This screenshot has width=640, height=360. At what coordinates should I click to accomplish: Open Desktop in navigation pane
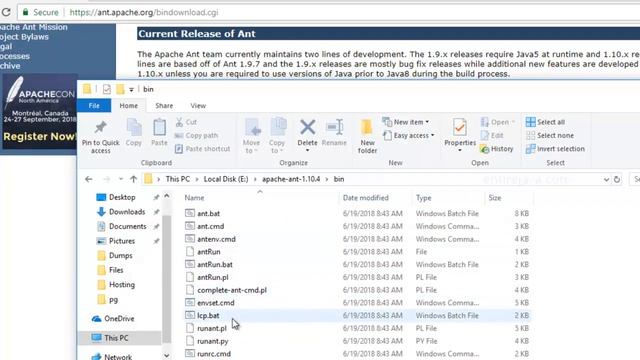click(122, 198)
